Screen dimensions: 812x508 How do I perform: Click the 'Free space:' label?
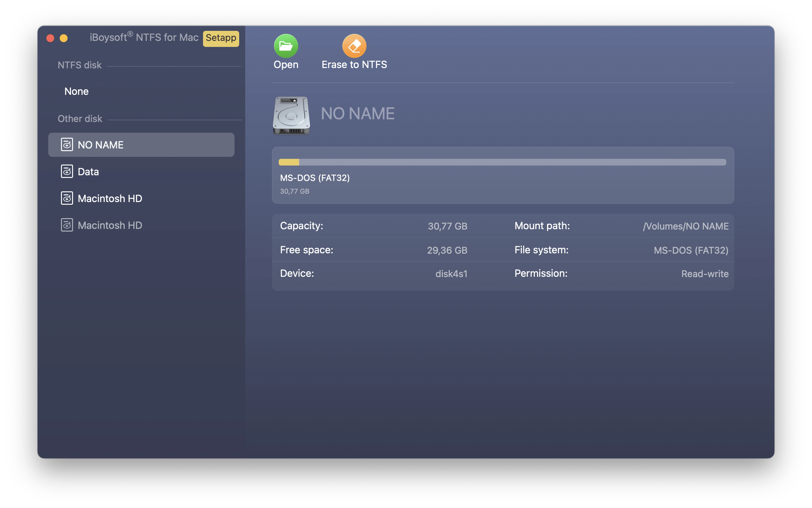[306, 250]
